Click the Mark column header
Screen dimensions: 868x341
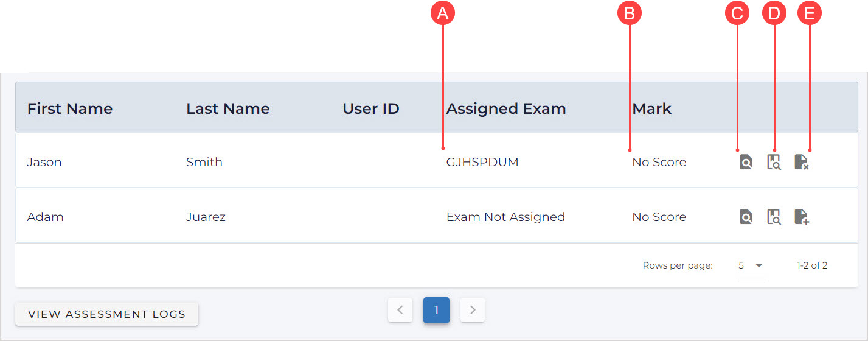point(651,109)
